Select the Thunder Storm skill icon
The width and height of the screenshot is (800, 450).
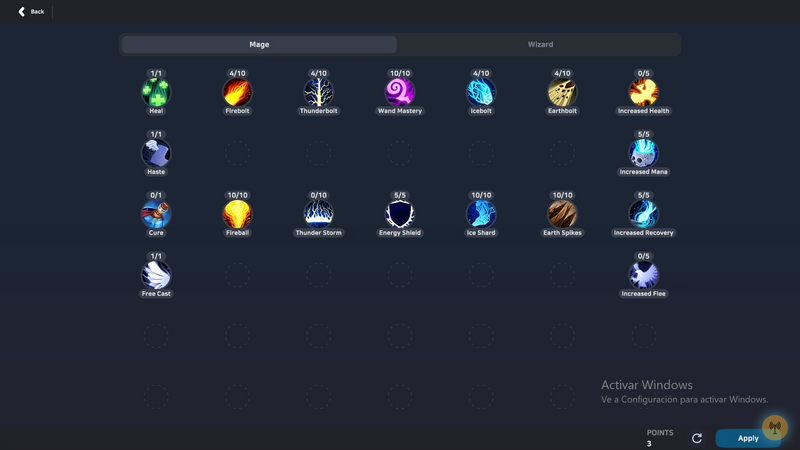(318, 214)
